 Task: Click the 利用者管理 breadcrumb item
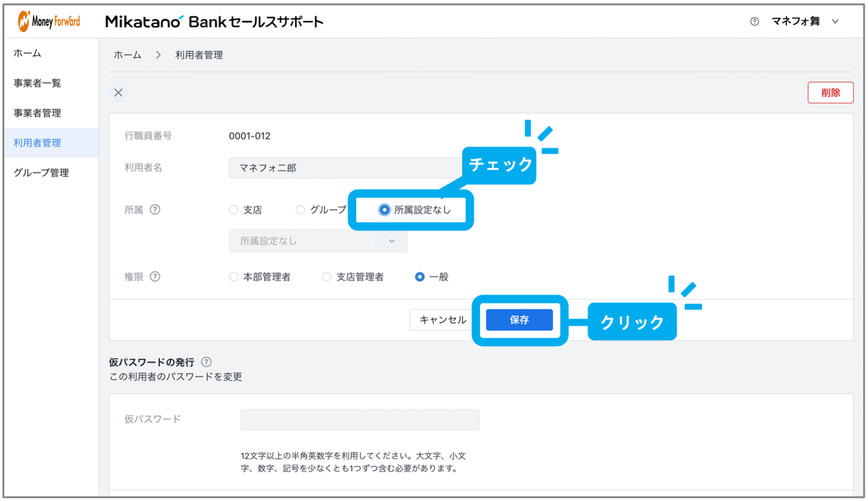coord(199,55)
